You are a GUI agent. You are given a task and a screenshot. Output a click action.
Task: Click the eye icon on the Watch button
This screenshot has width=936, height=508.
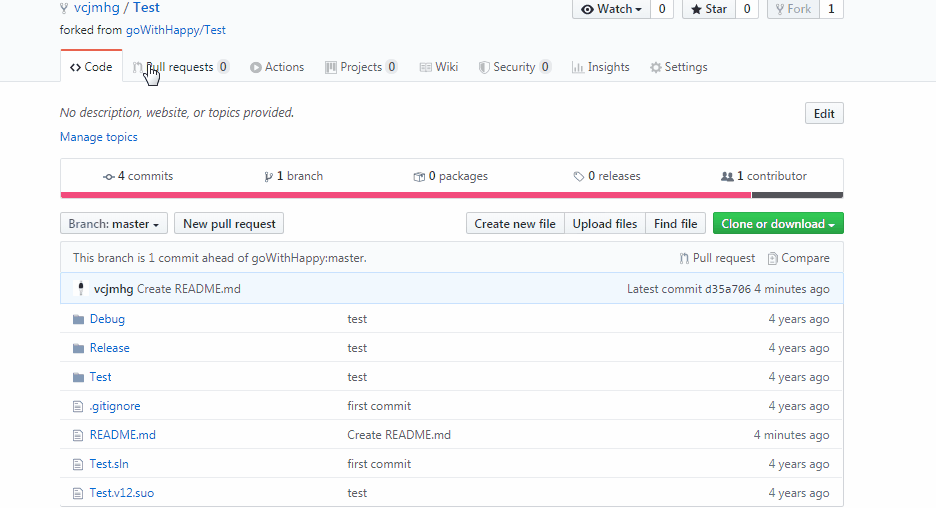[x=587, y=10]
